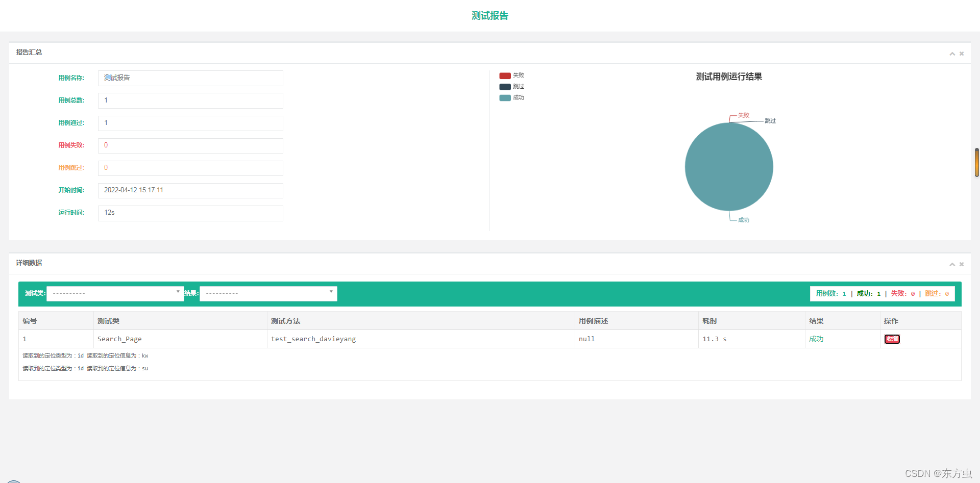The height and width of the screenshot is (483, 980).
Task: Click the 成功: 1 summary text
Action: click(869, 294)
